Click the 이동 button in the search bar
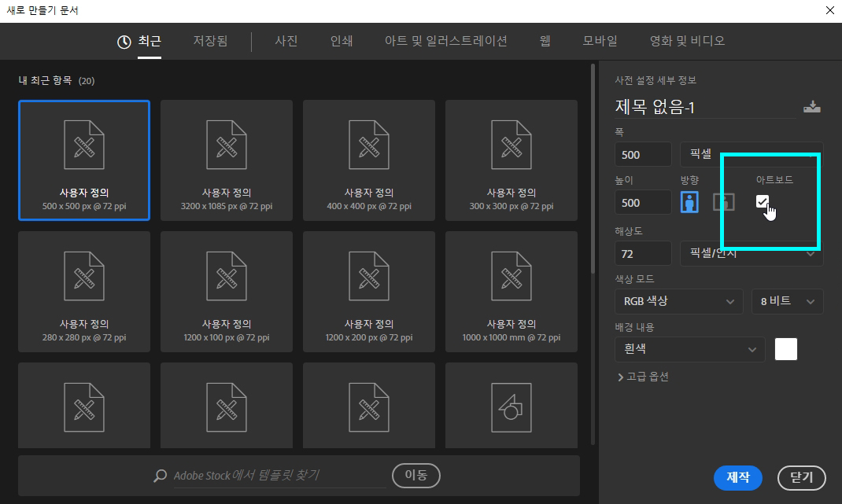 [x=415, y=475]
